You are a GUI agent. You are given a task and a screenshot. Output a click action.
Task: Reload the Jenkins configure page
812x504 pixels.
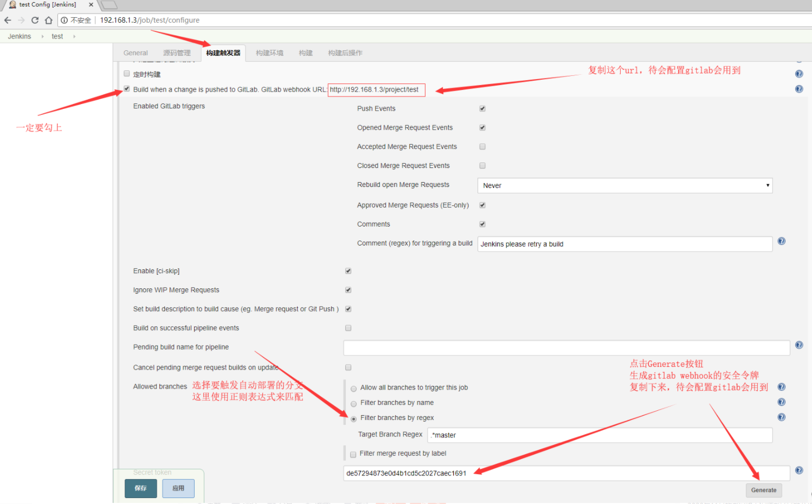pyautogui.click(x=35, y=20)
